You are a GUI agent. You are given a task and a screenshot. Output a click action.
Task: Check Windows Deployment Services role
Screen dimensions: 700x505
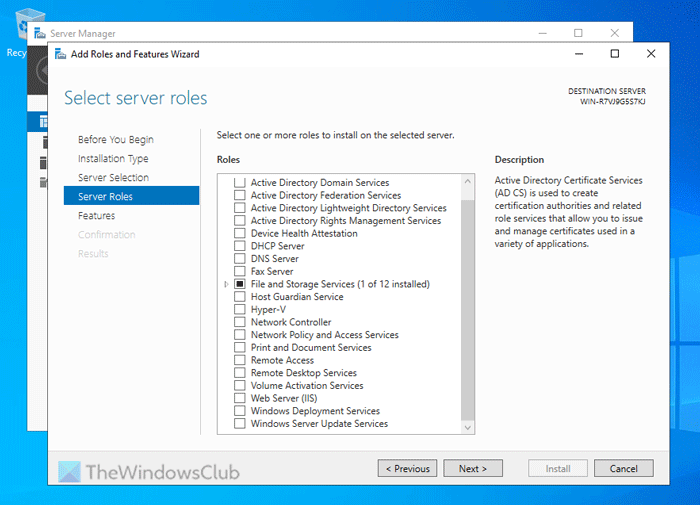[x=240, y=410]
